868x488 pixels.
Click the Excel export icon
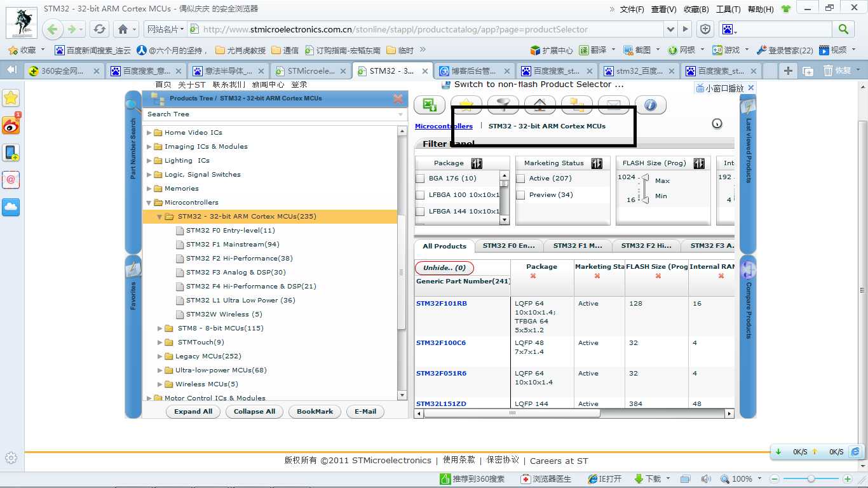point(429,105)
